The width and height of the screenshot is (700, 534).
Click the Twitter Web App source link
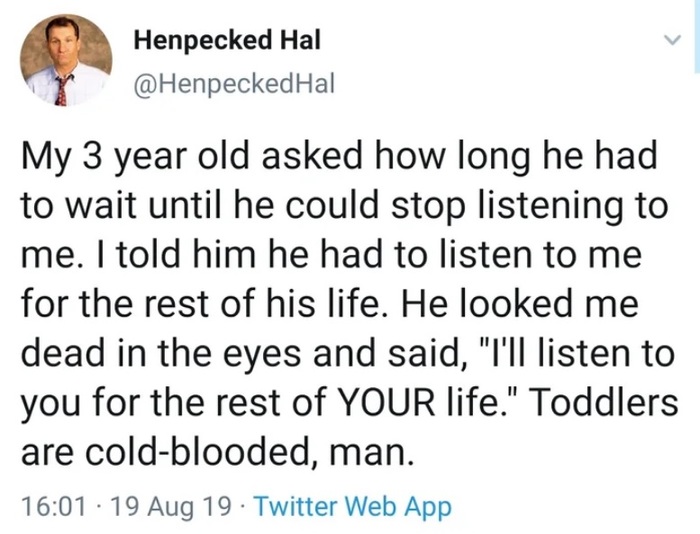[x=353, y=506]
